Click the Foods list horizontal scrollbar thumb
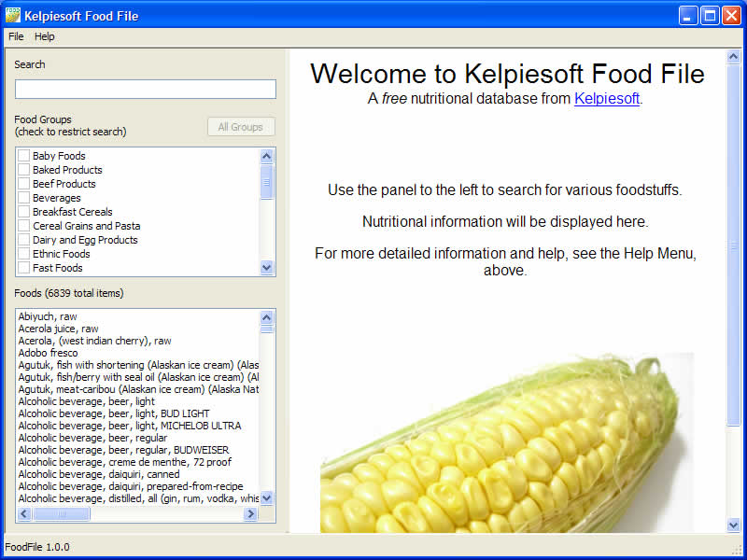Image resolution: width=747 pixels, height=560 pixels. coord(62,514)
